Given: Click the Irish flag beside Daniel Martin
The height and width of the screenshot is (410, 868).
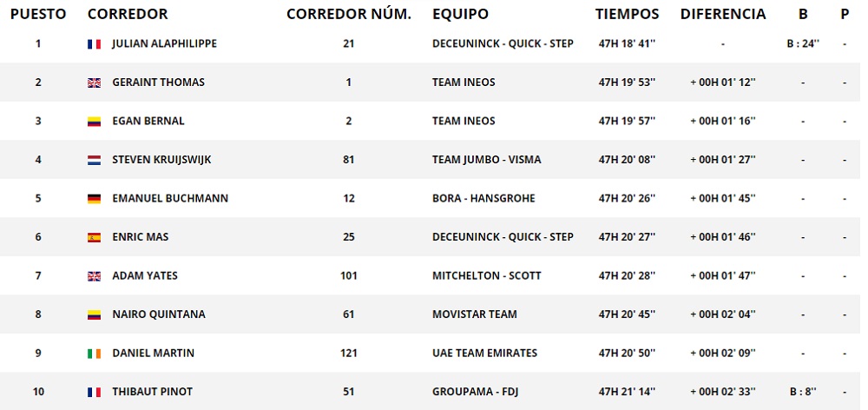Looking at the screenshot, I should point(95,354).
